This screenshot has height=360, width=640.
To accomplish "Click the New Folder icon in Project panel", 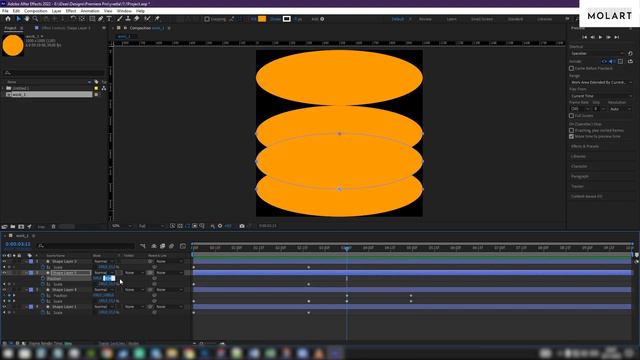I will click(x=13, y=227).
